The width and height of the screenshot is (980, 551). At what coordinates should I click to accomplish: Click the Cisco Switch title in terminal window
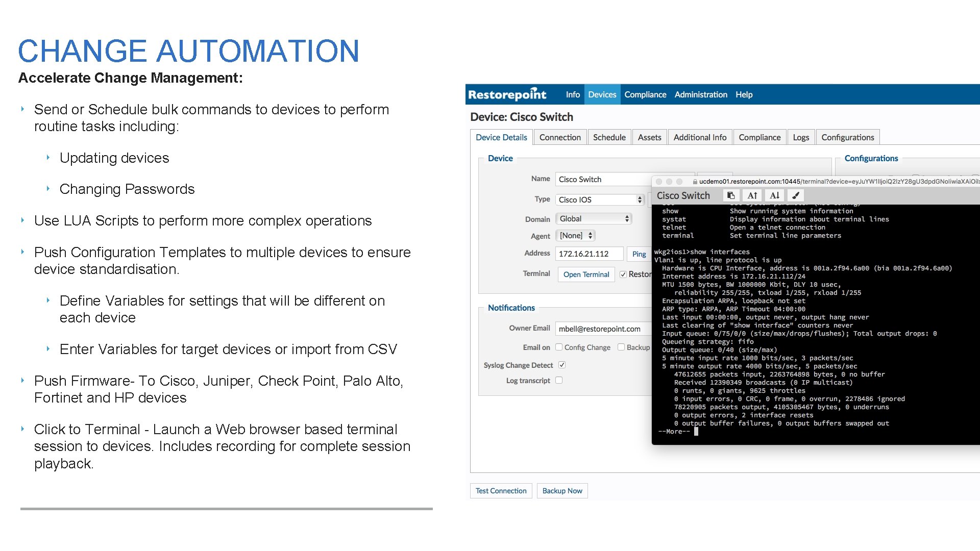click(683, 195)
